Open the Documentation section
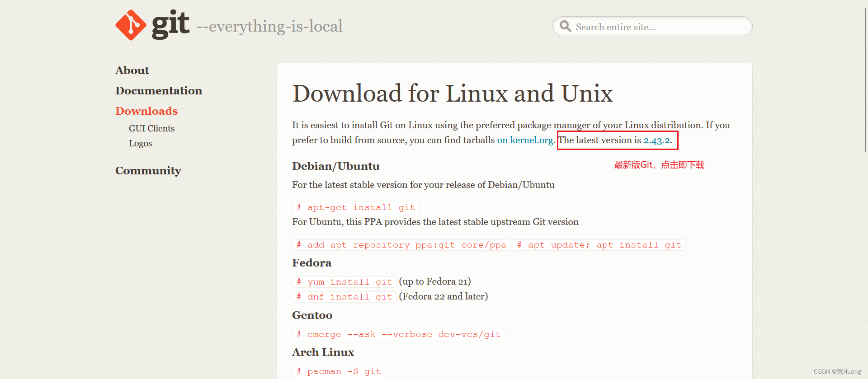This screenshot has height=379, width=868. coord(159,91)
